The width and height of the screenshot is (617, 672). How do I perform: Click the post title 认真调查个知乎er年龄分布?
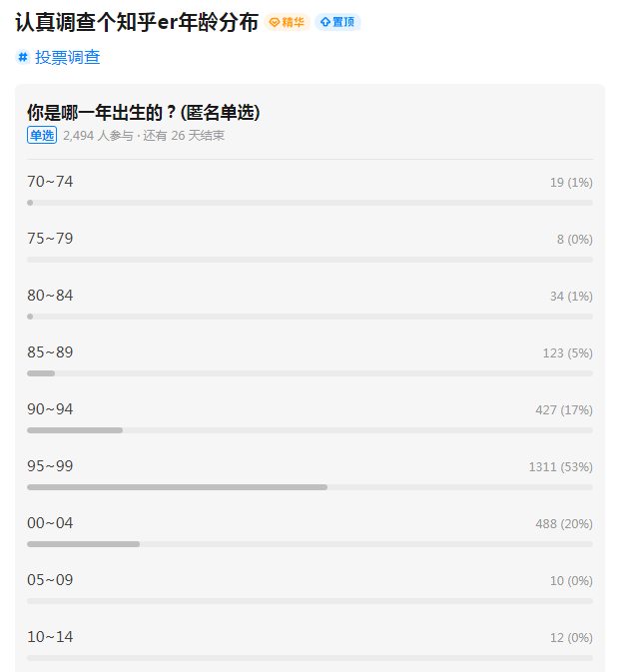click(136, 22)
